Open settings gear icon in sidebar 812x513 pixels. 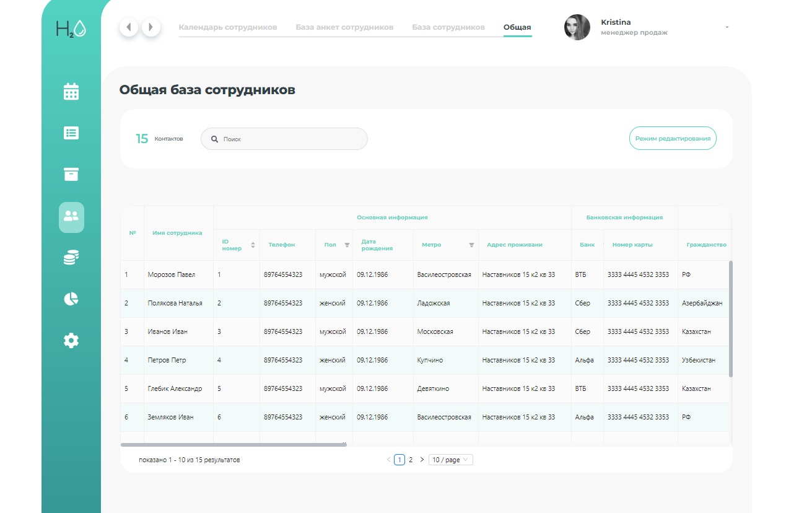(71, 340)
